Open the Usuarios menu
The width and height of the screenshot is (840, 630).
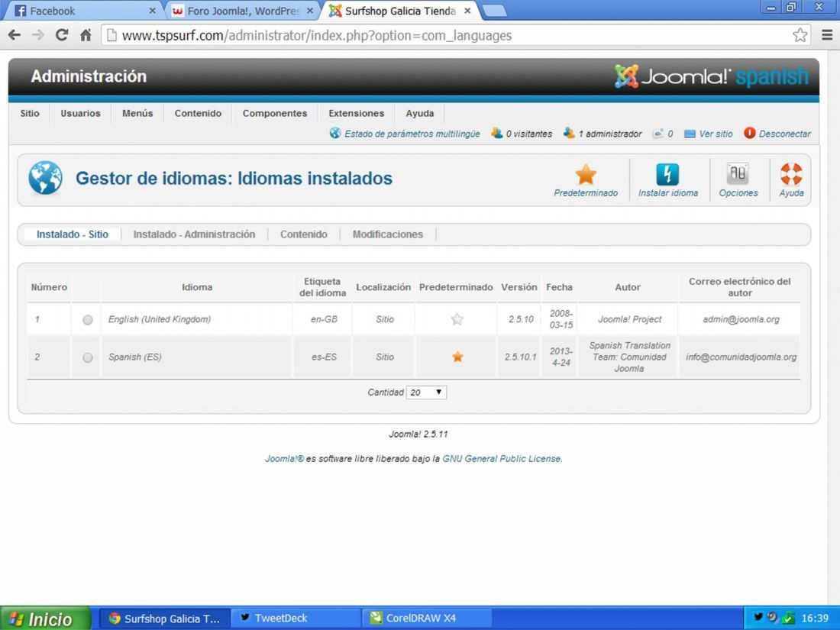(80, 113)
